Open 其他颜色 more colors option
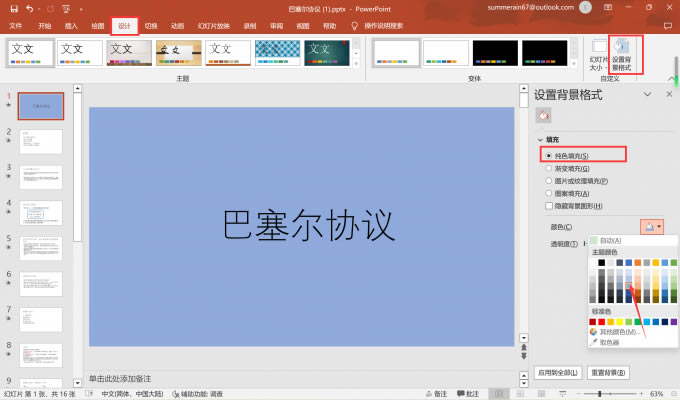The image size is (680, 400). (x=620, y=331)
